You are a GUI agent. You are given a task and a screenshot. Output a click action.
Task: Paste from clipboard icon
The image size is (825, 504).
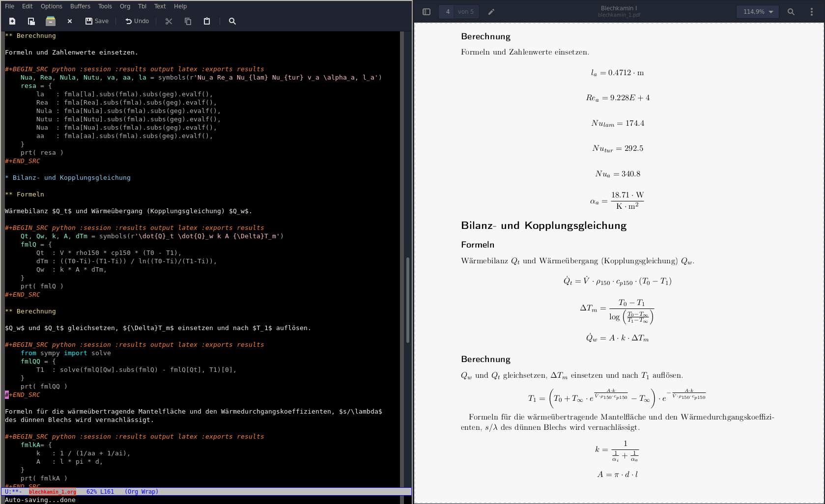click(x=207, y=21)
